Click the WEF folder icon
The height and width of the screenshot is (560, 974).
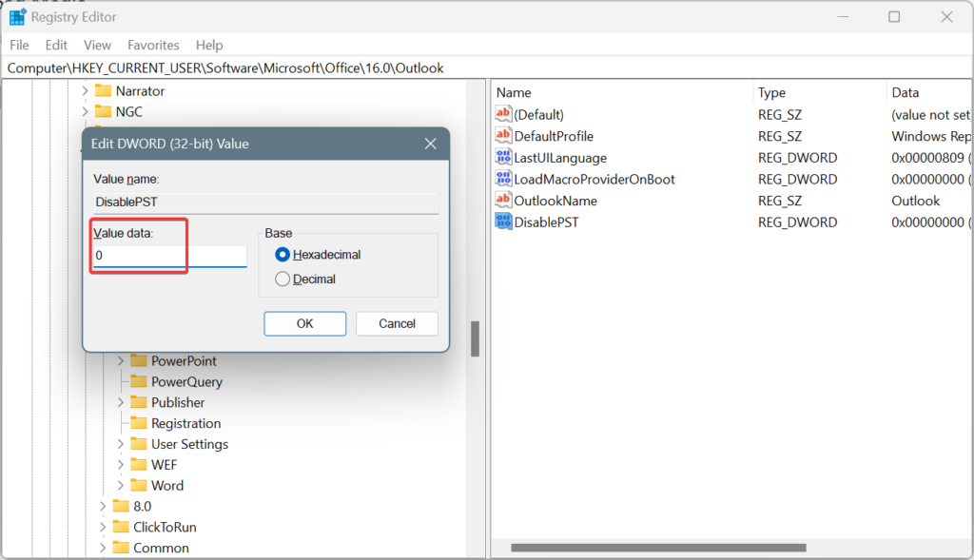[x=139, y=464]
